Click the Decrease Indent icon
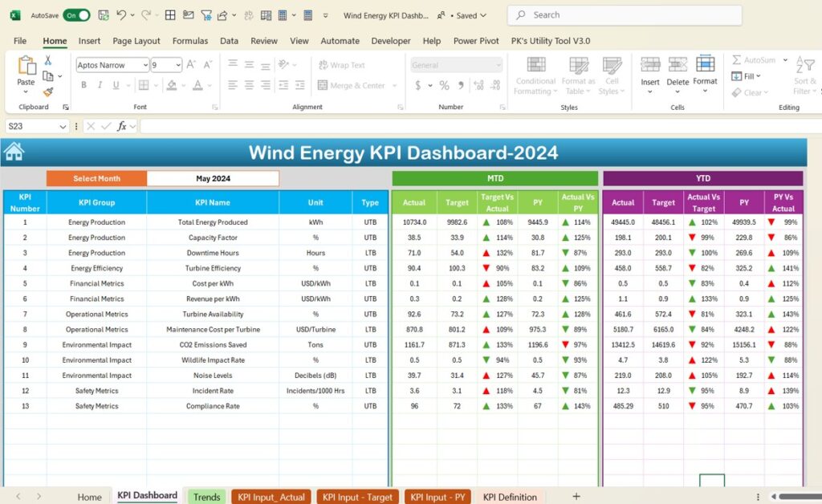Screen dimensions: 822x504 click(x=283, y=85)
